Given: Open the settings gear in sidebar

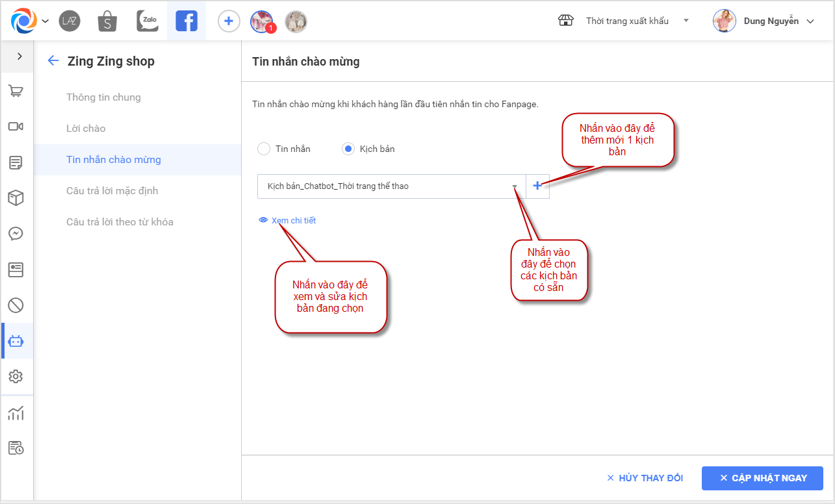Looking at the screenshot, I should pos(16,377).
